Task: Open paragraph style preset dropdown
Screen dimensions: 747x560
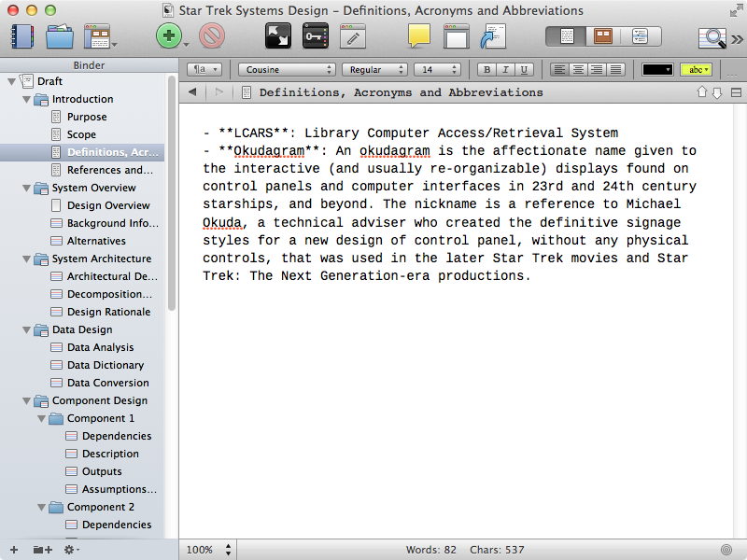Action: click(204, 69)
